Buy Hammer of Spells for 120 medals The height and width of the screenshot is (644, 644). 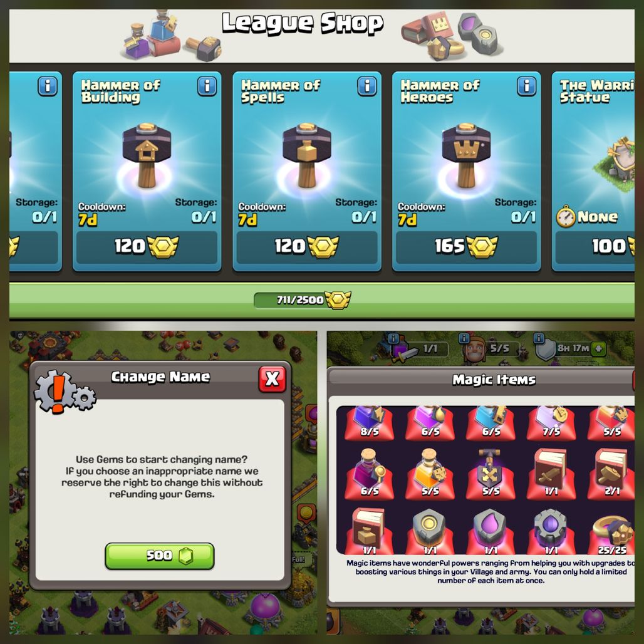point(307,247)
